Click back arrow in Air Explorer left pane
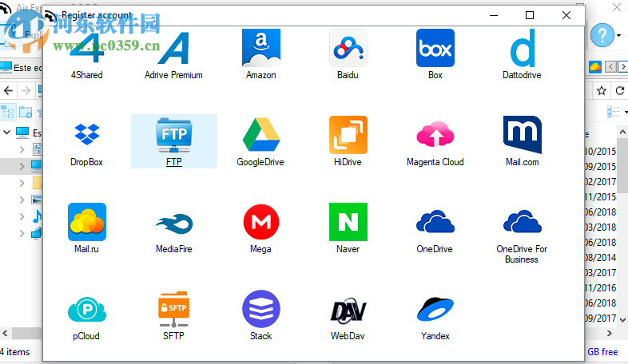628x364 pixels. point(9,91)
